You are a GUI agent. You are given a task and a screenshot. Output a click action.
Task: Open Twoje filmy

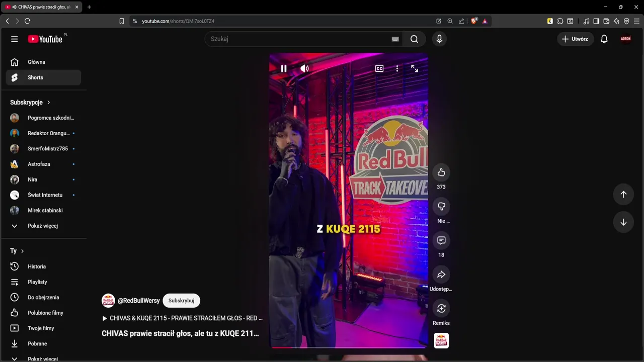click(x=43, y=328)
